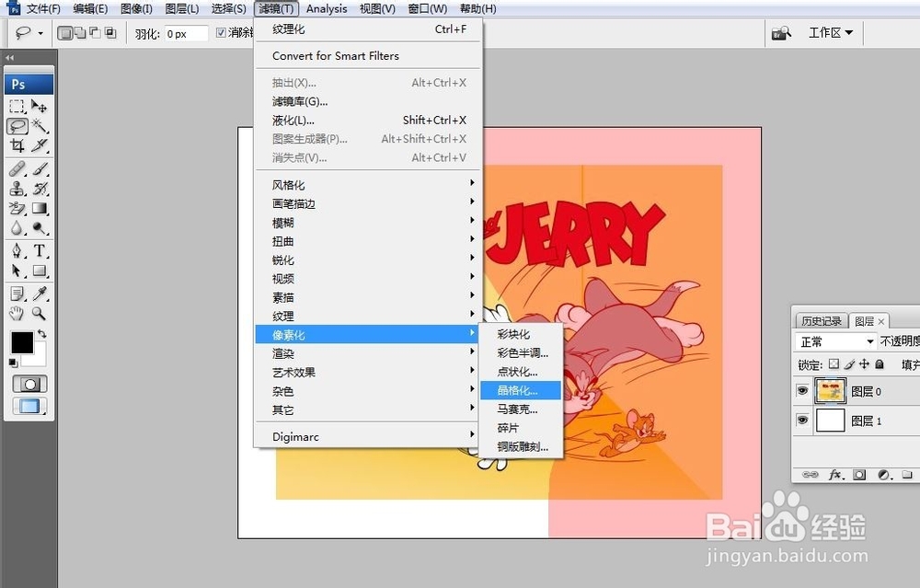Select the Dodge tool
This screenshot has width=920, height=588.
pos(40,227)
